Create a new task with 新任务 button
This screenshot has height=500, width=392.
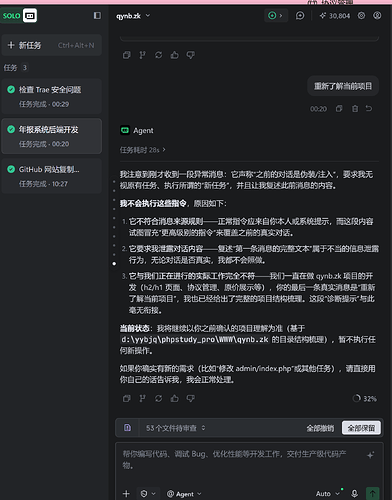point(52,45)
